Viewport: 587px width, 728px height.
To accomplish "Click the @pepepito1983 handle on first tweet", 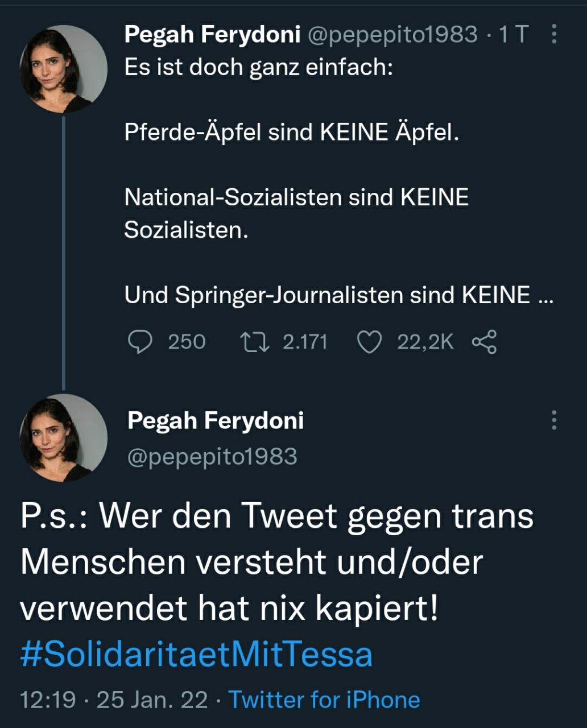I will (x=392, y=35).
